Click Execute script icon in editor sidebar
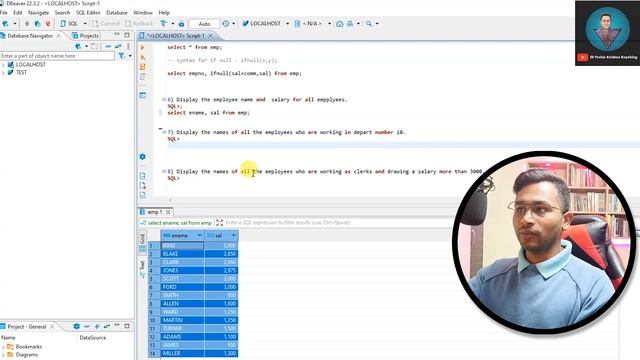The height and width of the screenshot is (360, 640). 142,67
